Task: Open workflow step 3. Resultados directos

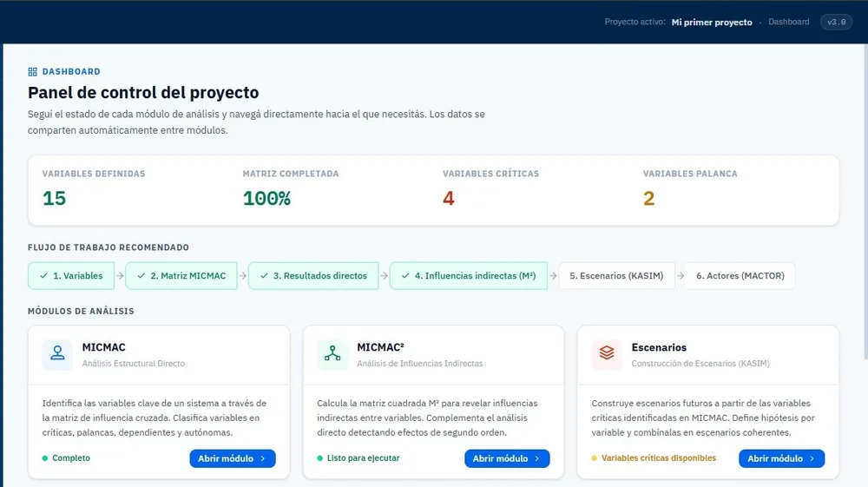Action: click(x=314, y=275)
